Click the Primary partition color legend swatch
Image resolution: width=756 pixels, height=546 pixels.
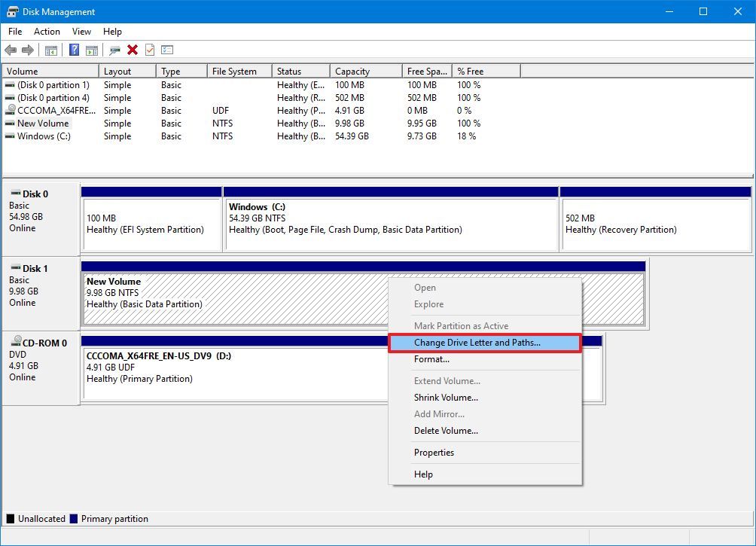tap(73, 518)
